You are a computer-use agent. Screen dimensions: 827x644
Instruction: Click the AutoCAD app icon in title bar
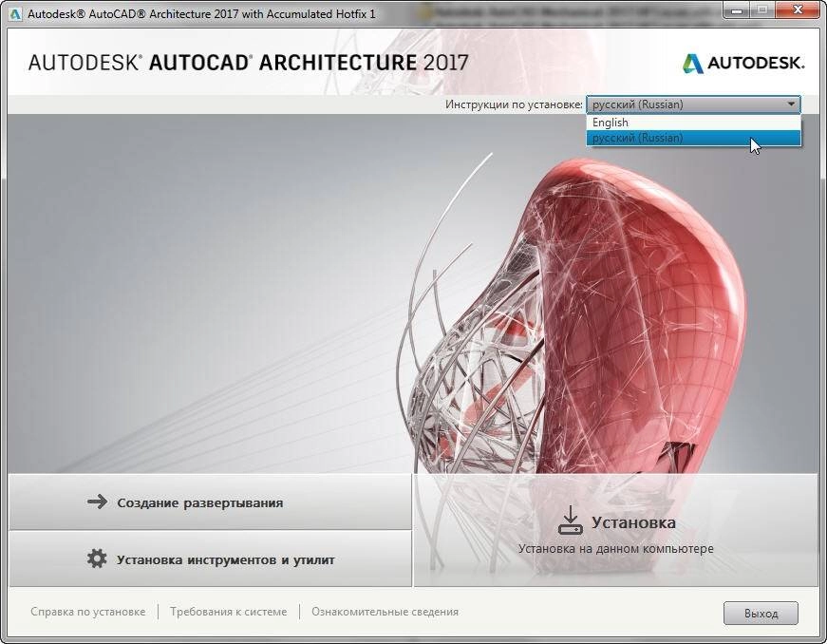pyautogui.click(x=15, y=13)
